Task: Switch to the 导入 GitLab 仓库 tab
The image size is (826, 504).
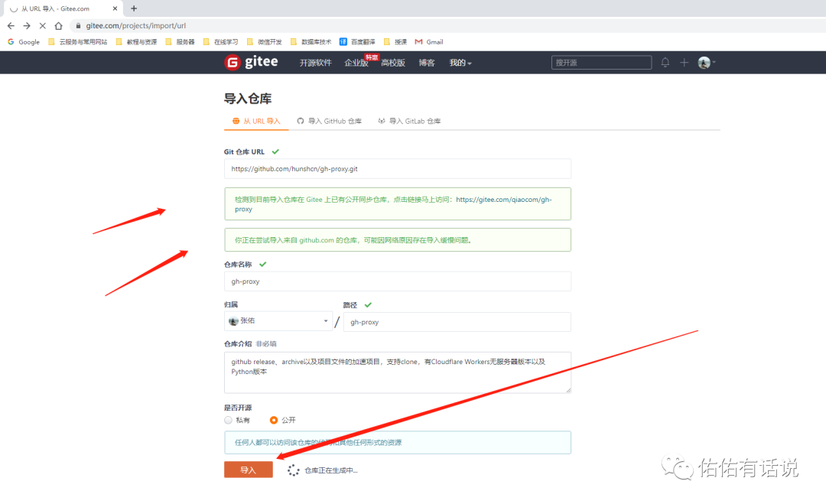Action: 409,121
